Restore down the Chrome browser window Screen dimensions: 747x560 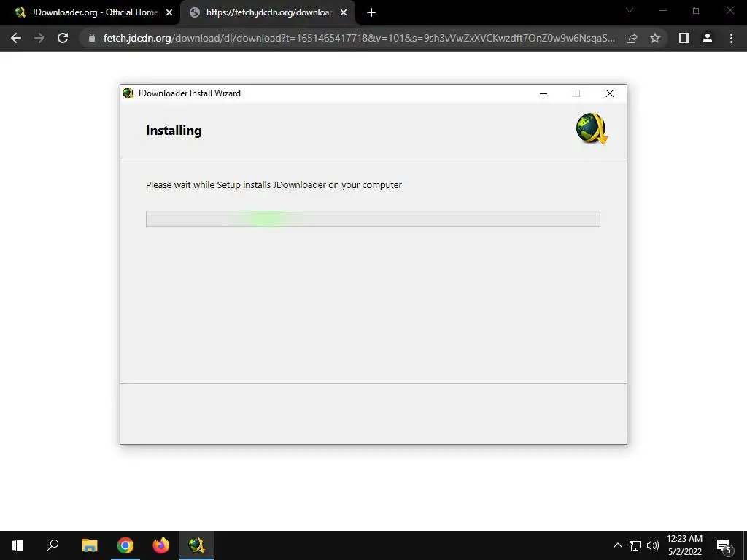[x=697, y=10]
